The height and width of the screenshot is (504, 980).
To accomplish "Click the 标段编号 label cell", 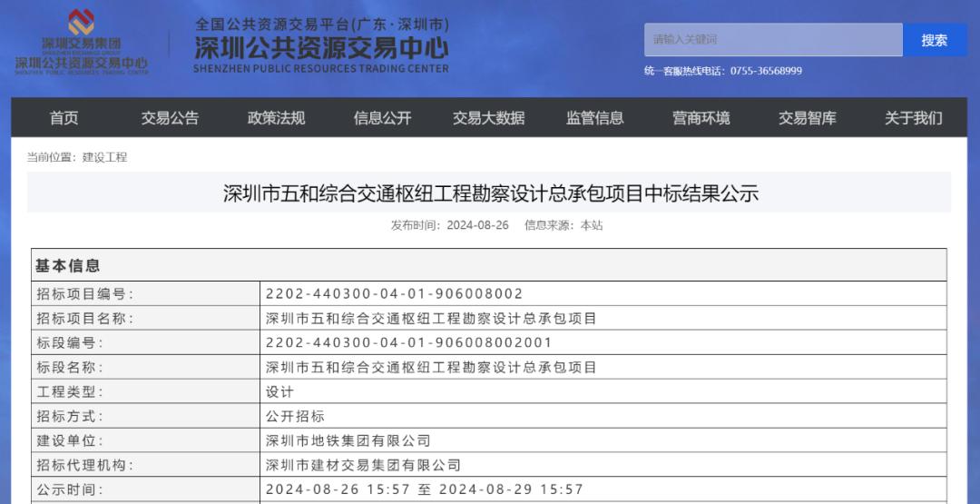I will (x=145, y=342).
